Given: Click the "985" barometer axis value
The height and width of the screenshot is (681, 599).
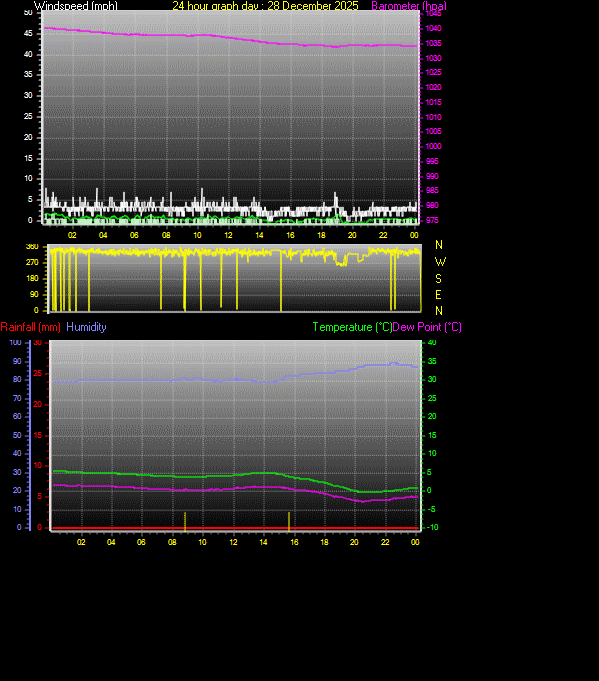Looking at the screenshot, I should (432, 190).
